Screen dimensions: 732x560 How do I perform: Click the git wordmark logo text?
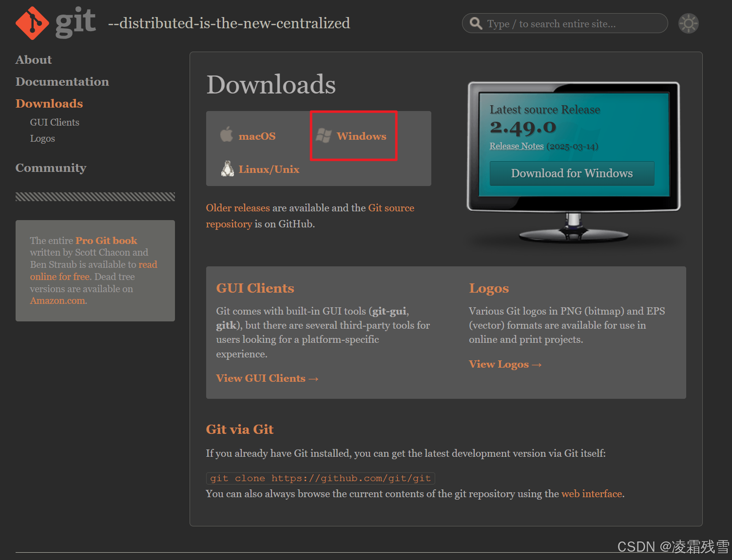pos(75,22)
